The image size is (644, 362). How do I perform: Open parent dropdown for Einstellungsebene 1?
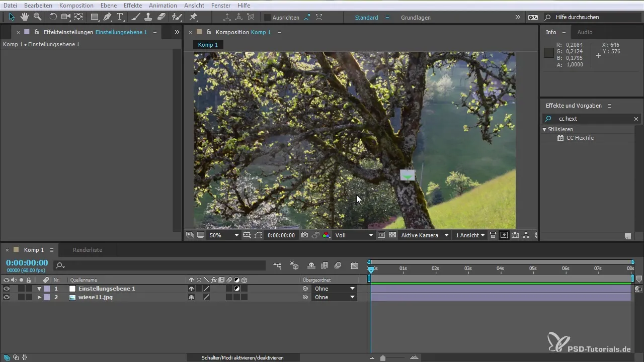[334, 289]
